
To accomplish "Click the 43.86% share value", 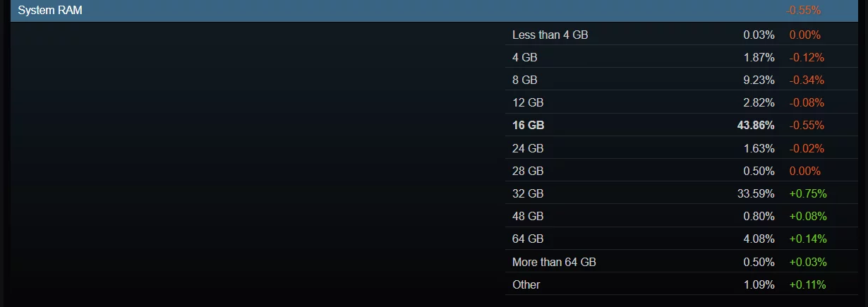I will pyautogui.click(x=755, y=125).
